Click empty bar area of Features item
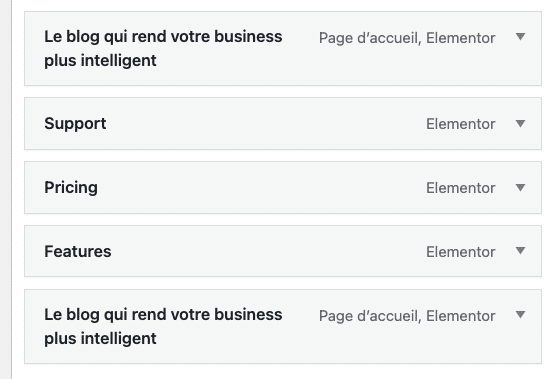The width and height of the screenshot is (560, 379). point(268,251)
